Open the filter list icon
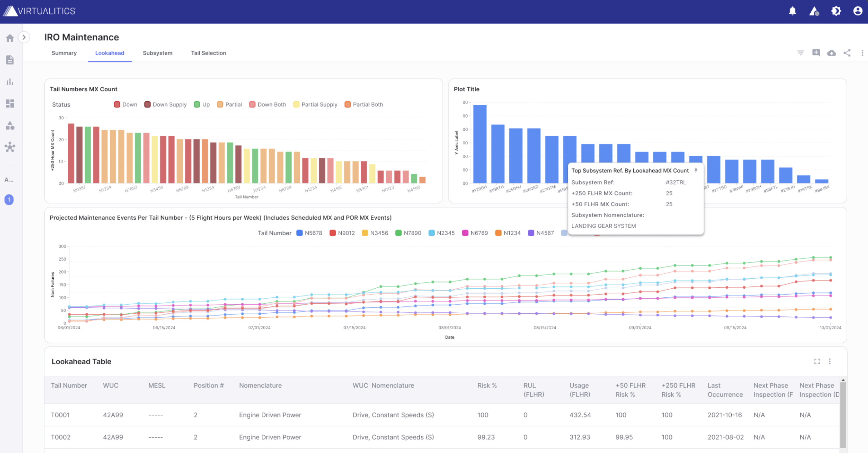Viewport: 868px width, 453px height. pos(801,53)
